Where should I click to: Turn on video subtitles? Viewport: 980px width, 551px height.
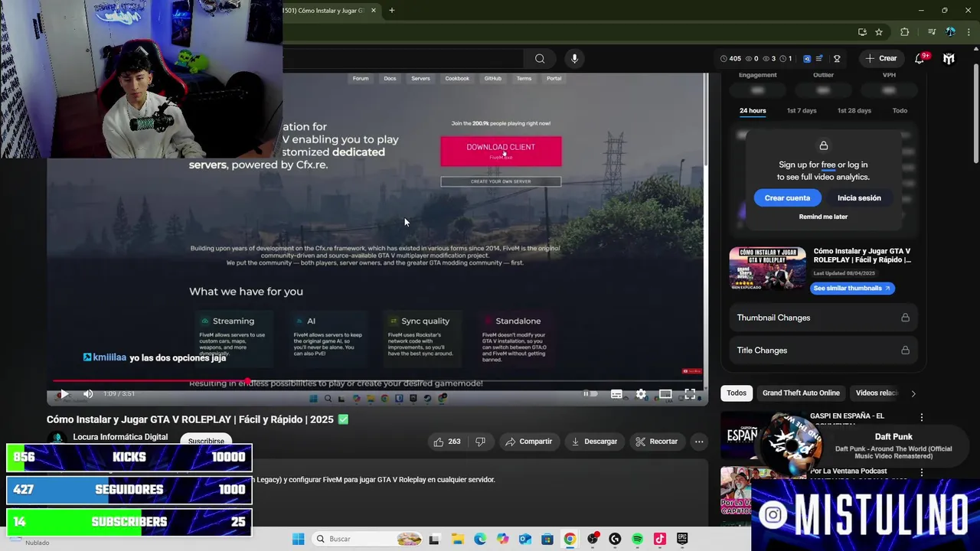click(616, 394)
